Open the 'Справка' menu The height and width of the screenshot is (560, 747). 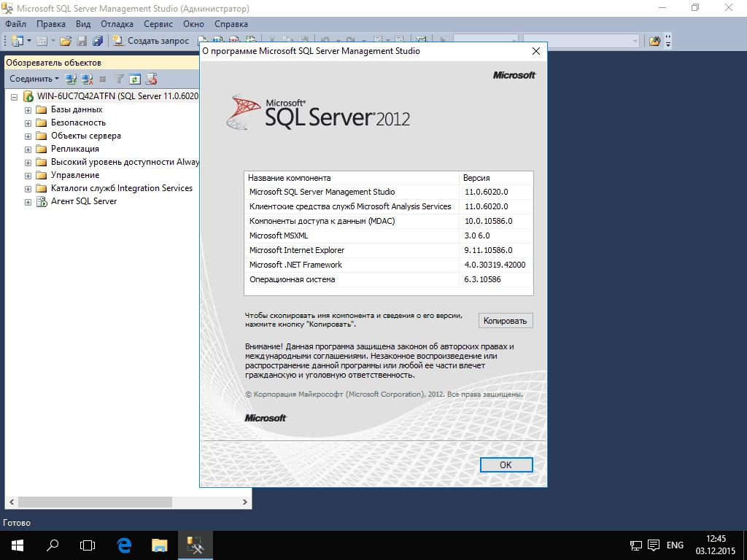point(231,24)
